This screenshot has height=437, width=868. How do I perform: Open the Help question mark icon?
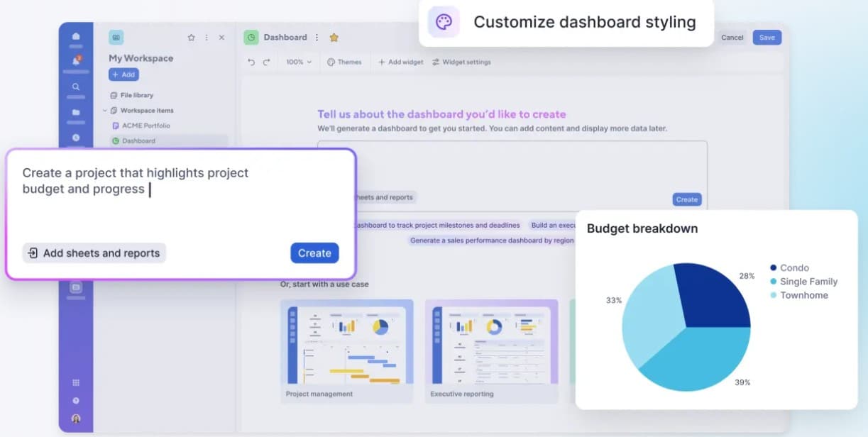(x=76, y=400)
